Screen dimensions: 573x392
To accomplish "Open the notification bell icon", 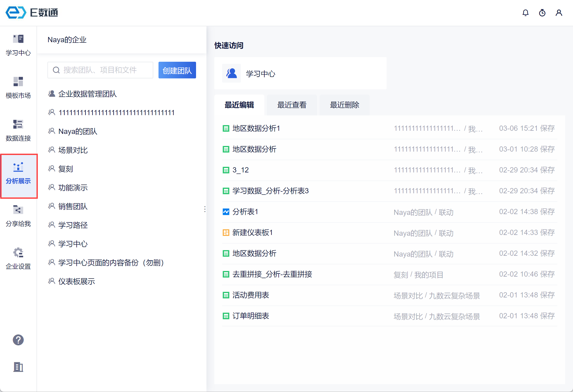I will coord(525,13).
